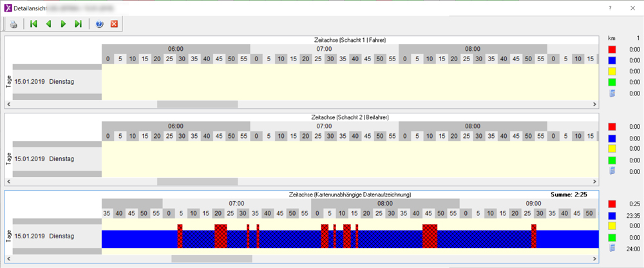Select the green swatch in Schacht 2 legend

click(612, 160)
